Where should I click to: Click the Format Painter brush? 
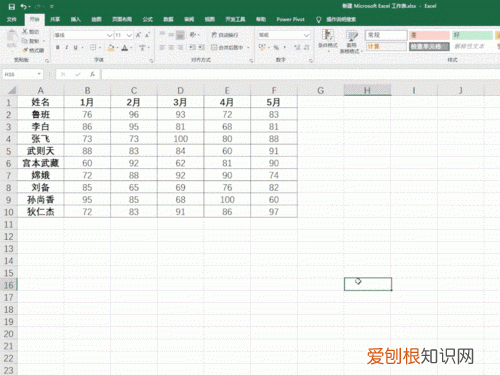click(x=25, y=50)
